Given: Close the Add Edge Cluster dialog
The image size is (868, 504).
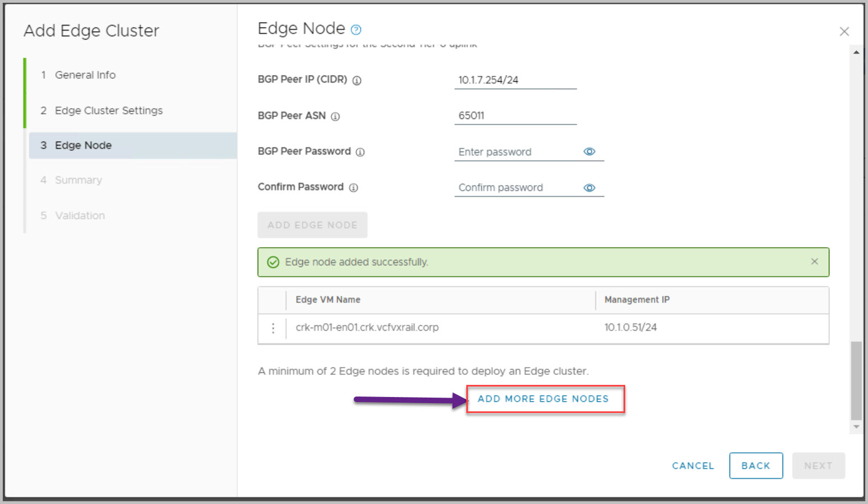Looking at the screenshot, I should tap(844, 31).
